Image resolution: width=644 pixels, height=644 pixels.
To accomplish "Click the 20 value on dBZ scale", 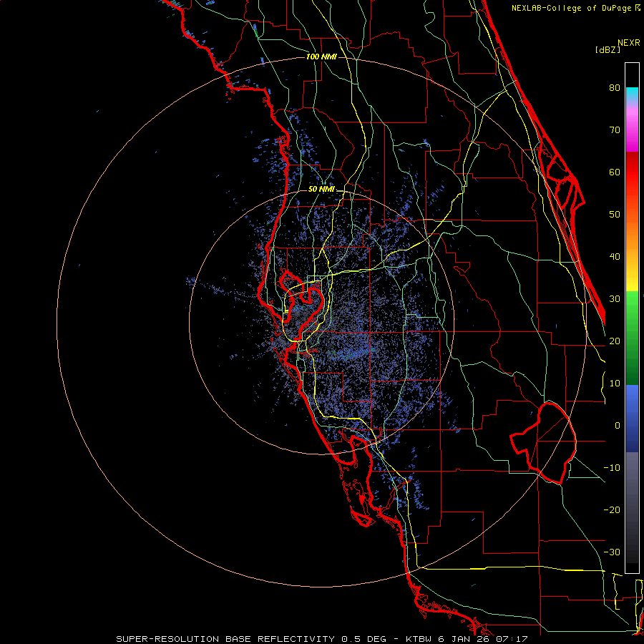I will (615, 341).
